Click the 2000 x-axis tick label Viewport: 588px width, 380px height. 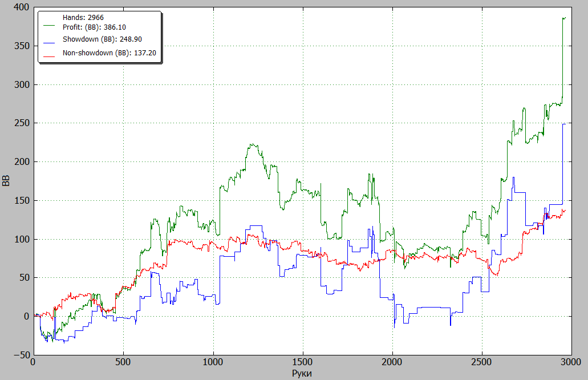tap(392, 362)
